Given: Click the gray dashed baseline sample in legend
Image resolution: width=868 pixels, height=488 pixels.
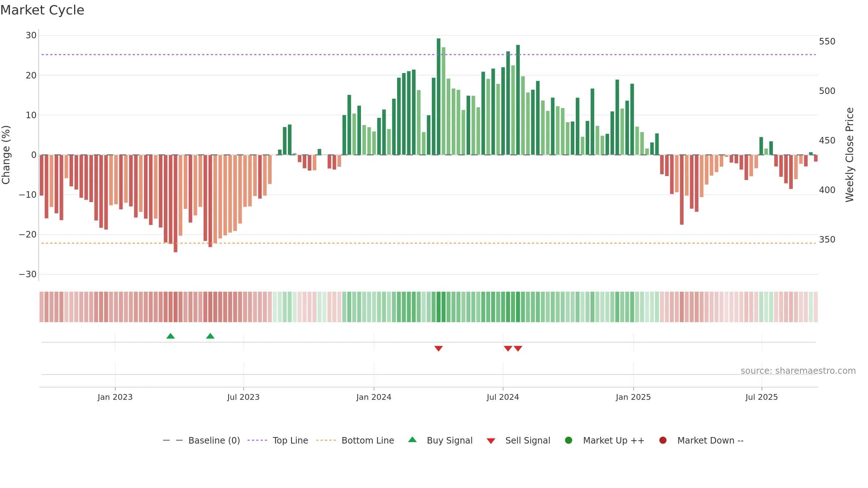Looking at the screenshot, I should (x=173, y=440).
